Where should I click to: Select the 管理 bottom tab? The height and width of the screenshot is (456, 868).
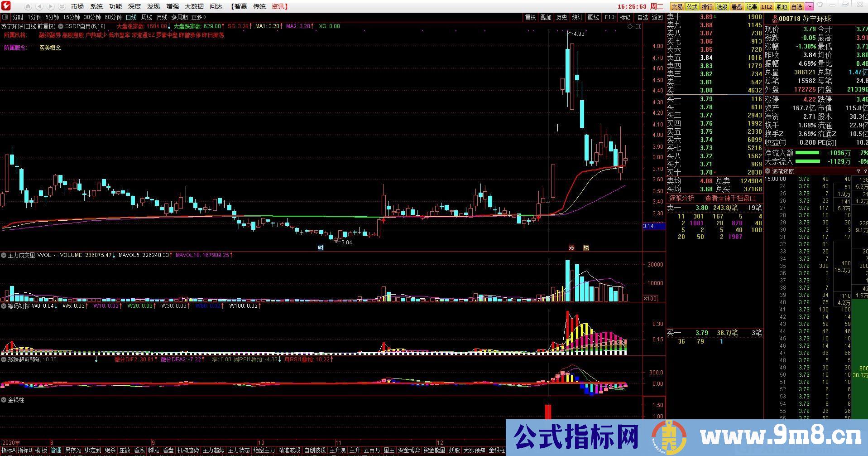pyautogui.click(x=56, y=450)
